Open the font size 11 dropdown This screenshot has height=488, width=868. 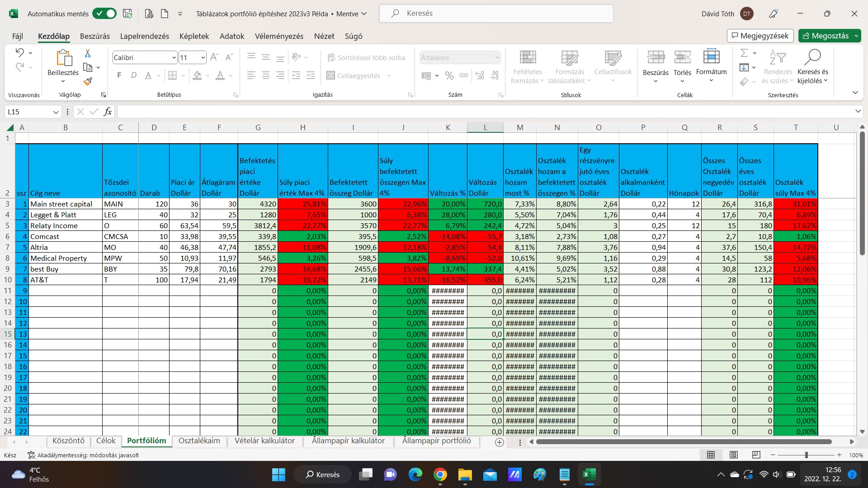coord(203,57)
